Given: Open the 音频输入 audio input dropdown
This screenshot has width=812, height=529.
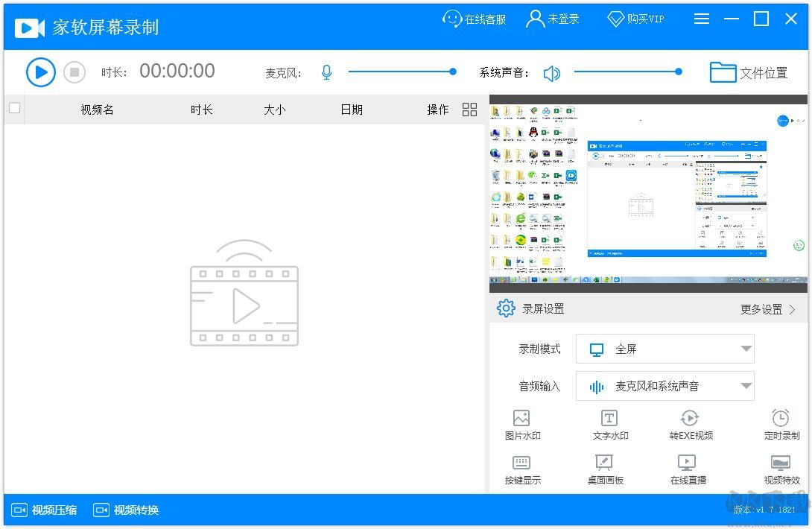Looking at the screenshot, I should [665, 386].
